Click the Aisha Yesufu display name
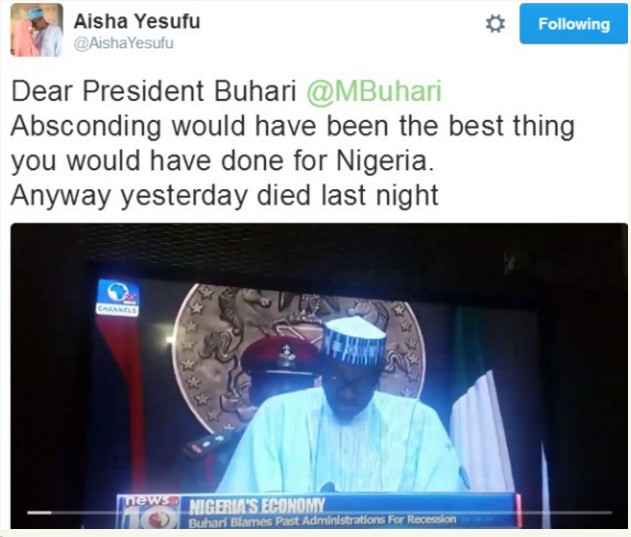This screenshot has height=537, width=631. (137, 21)
